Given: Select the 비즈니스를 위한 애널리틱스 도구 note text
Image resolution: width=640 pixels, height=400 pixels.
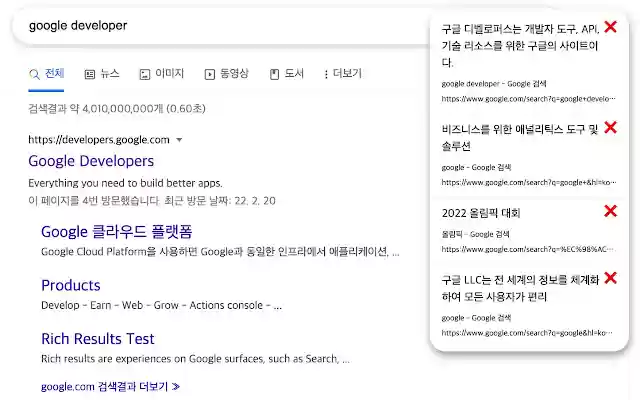Looking at the screenshot, I should click(520, 138).
